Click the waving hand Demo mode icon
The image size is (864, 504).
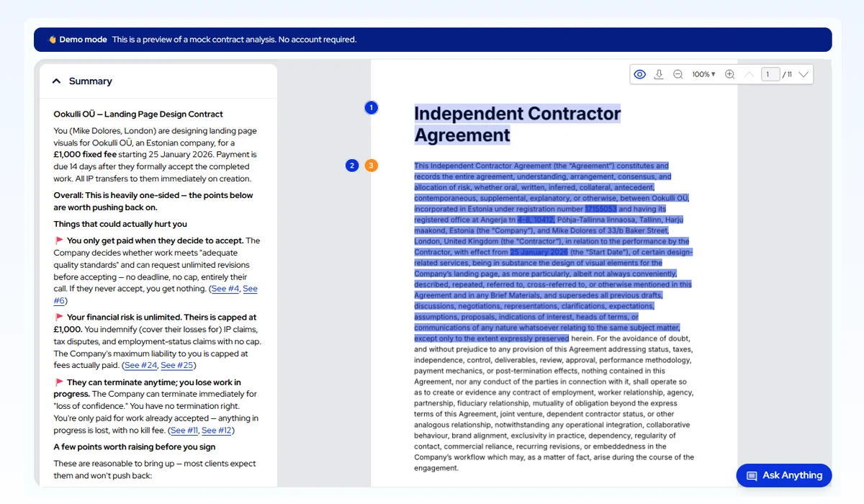[x=52, y=40]
